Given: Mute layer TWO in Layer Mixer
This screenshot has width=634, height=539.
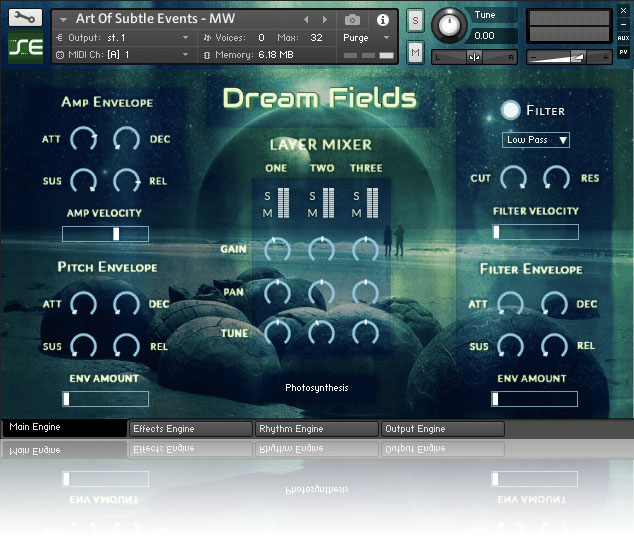Looking at the screenshot, I should (x=312, y=212).
